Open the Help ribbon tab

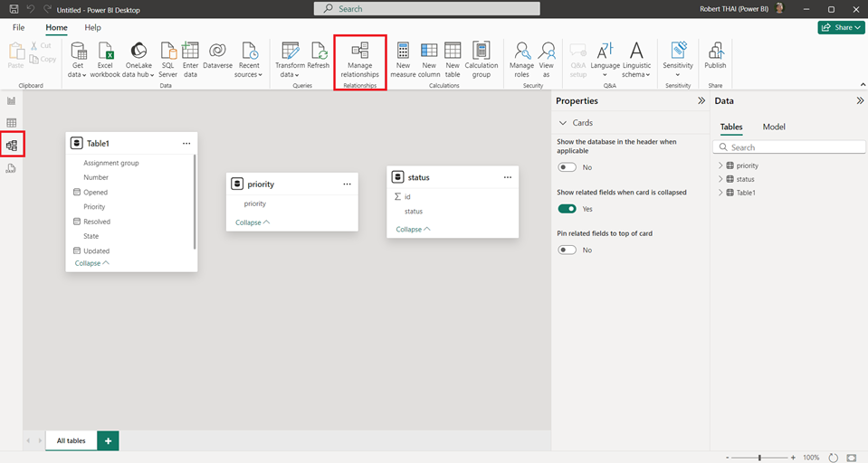click(92, 28)
